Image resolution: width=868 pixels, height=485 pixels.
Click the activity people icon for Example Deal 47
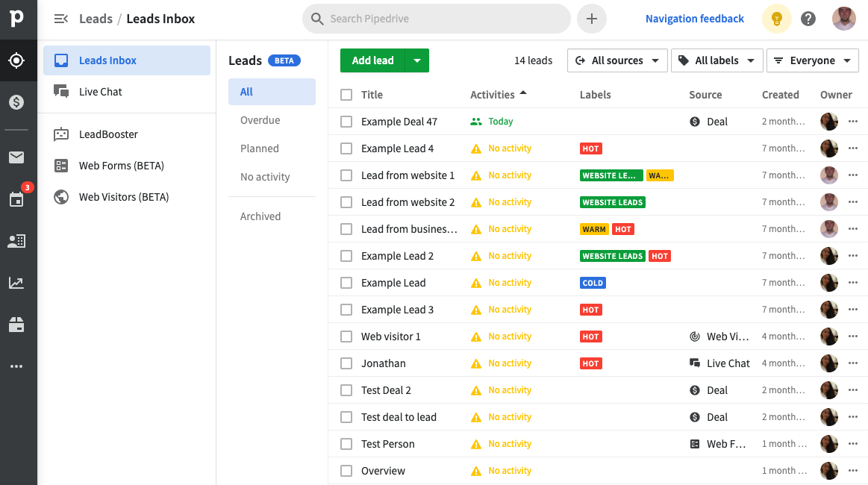pyautogui.click(x=476, y=121)
